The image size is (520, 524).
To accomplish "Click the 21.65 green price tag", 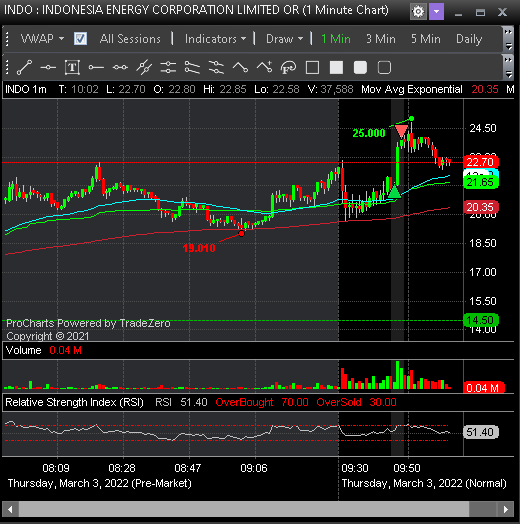I will tap(481, 182).
